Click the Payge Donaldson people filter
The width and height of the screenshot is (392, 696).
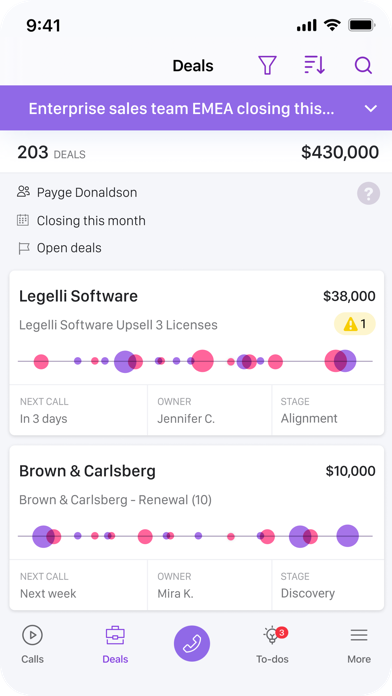click(77, 192)
